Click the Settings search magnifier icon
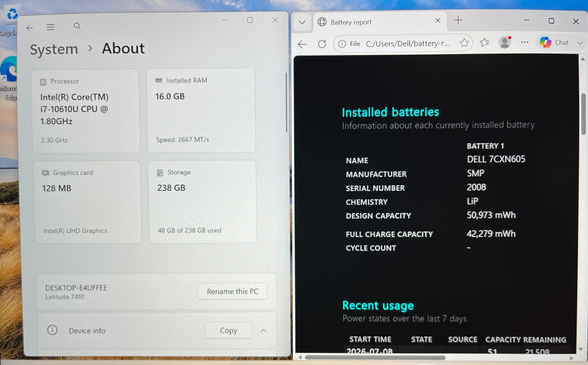The image size is (588, 365). click(77, 26)
